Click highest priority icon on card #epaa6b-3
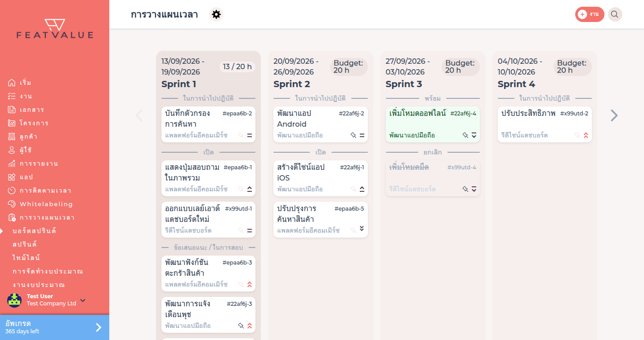This screenshot has width=644, height=340. (x=250, y=284)
